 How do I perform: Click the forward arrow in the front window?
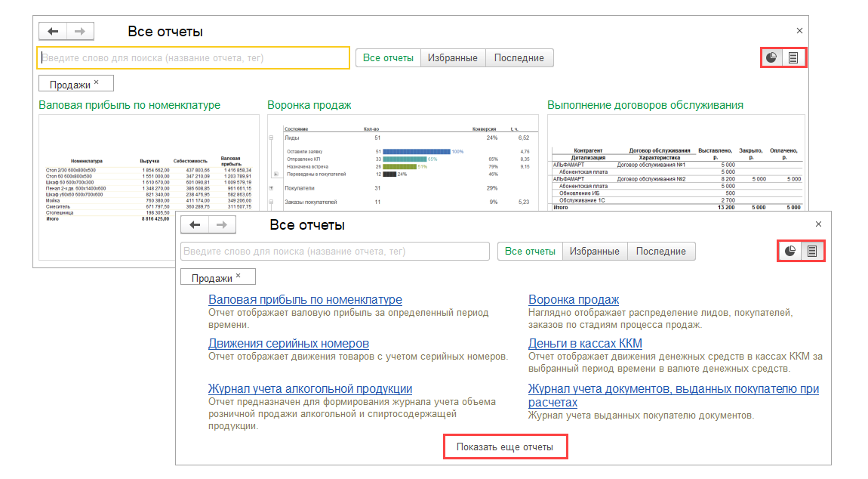222,224
